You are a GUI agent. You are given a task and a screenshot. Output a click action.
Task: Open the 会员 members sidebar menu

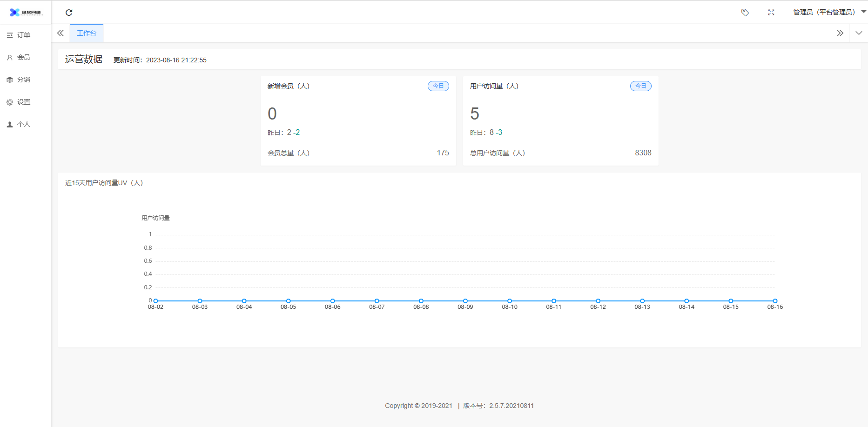(23, 57)
